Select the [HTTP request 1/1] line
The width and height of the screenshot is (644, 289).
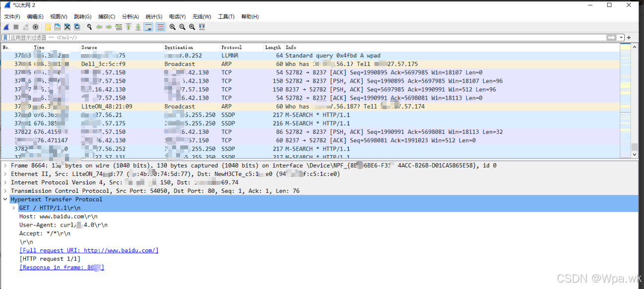tap(50, 259)
